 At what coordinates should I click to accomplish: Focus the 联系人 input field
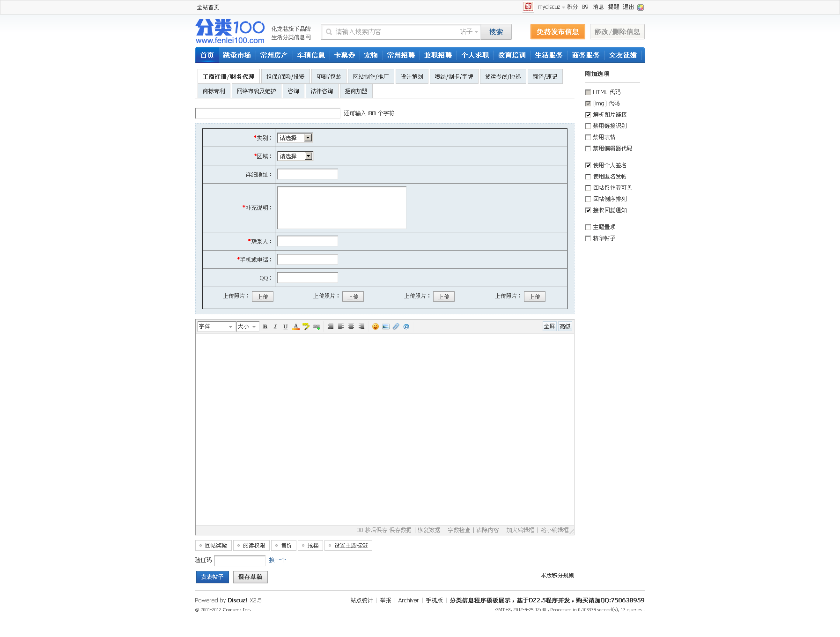click(308, 241)
